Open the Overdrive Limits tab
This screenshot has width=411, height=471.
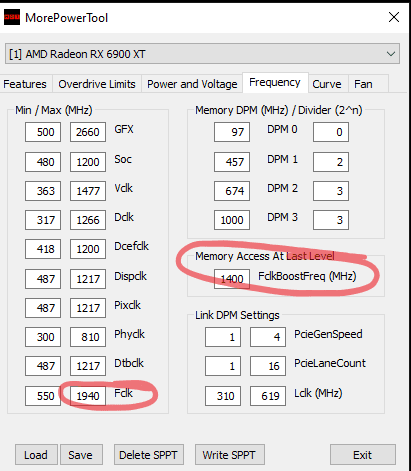(x=97, y=84)
